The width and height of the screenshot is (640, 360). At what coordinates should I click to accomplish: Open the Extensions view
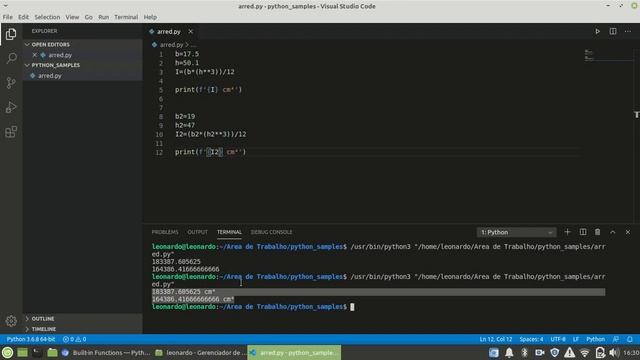11,132
